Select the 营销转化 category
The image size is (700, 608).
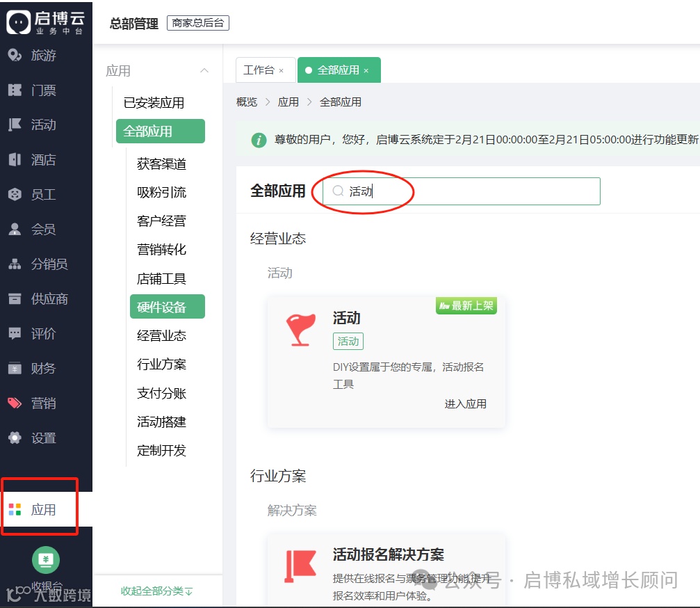161,250
